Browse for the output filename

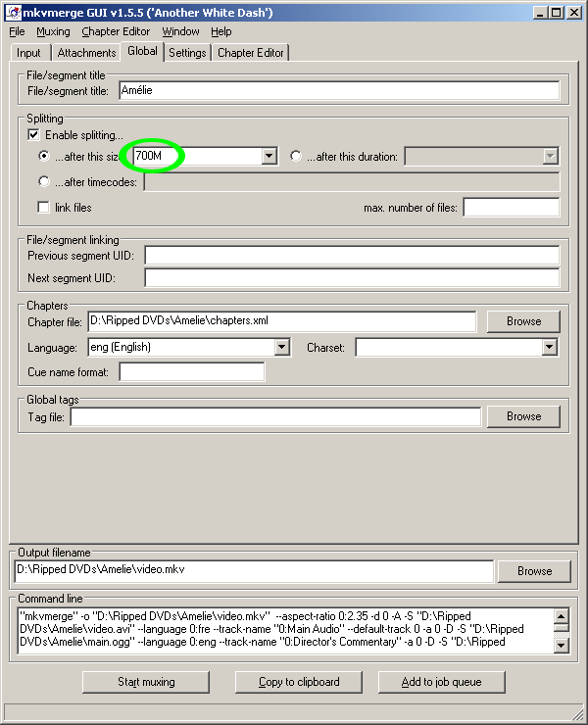click(x=534, y=571)
